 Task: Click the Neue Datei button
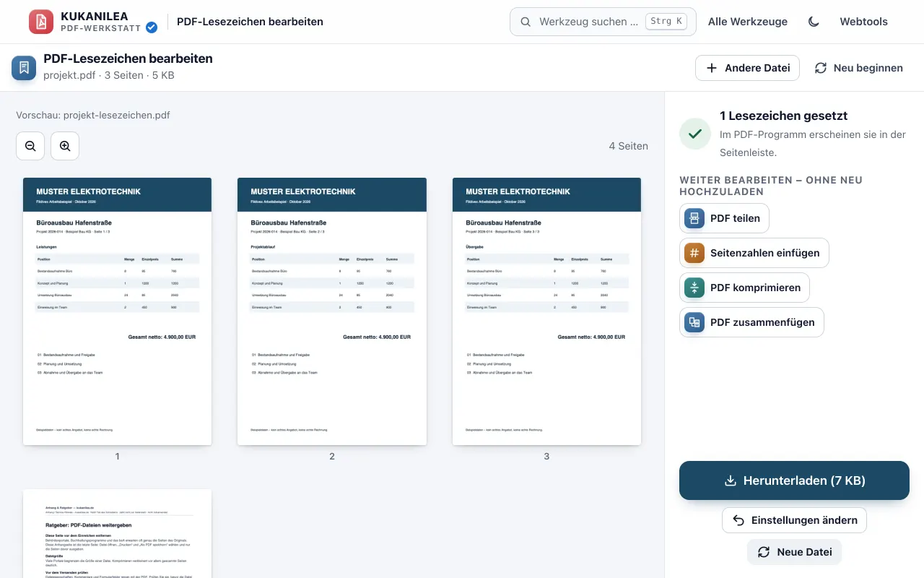pos(794,552)
